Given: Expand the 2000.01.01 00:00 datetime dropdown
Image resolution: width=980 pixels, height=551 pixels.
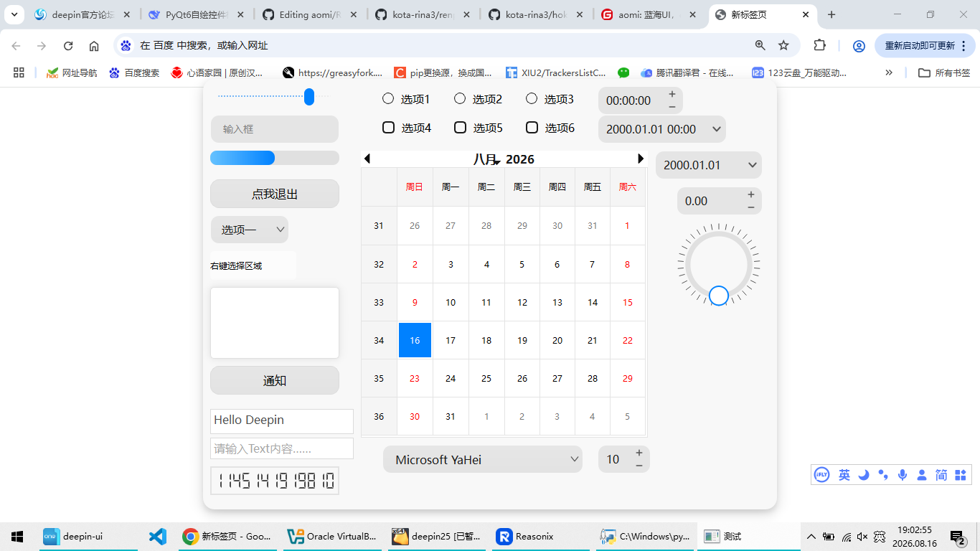Looking at the screenshot, I should tap(716, 129).
